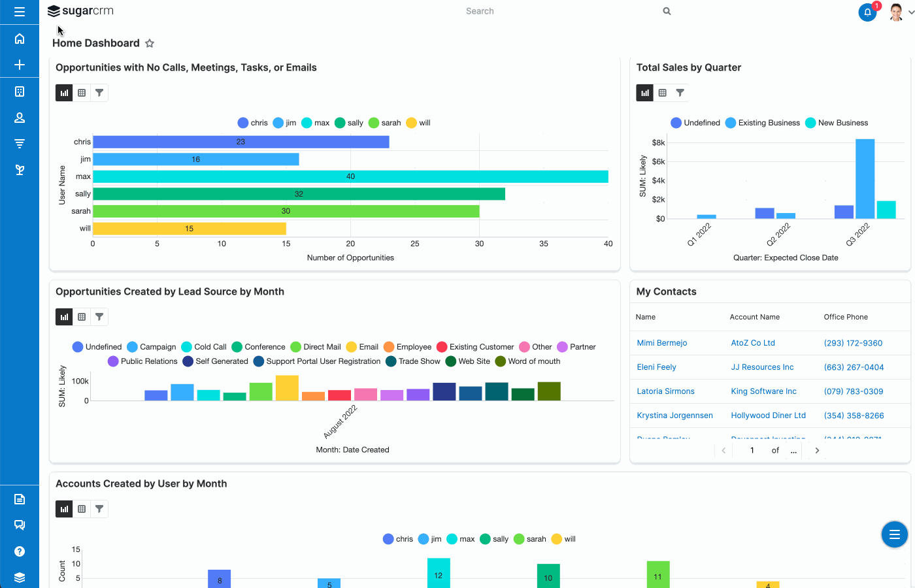Open Leads module in sidebar
The image size is (915, 588).
pyautogui.click(x=20, y=170)
